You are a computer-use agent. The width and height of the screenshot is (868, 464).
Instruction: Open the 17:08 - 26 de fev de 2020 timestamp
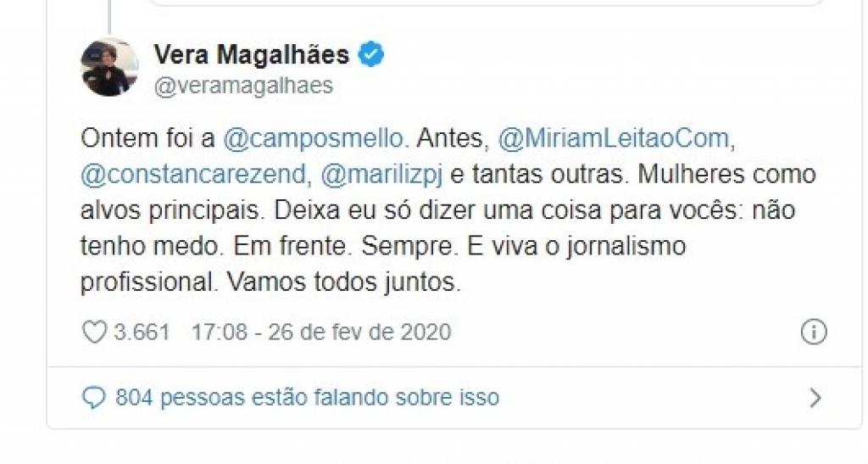tap(321, 333)
